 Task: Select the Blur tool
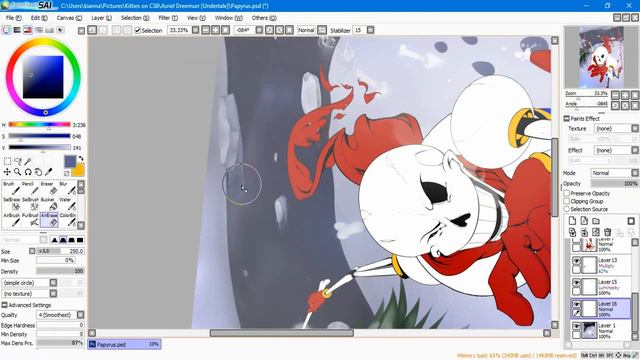coord(67,188)
